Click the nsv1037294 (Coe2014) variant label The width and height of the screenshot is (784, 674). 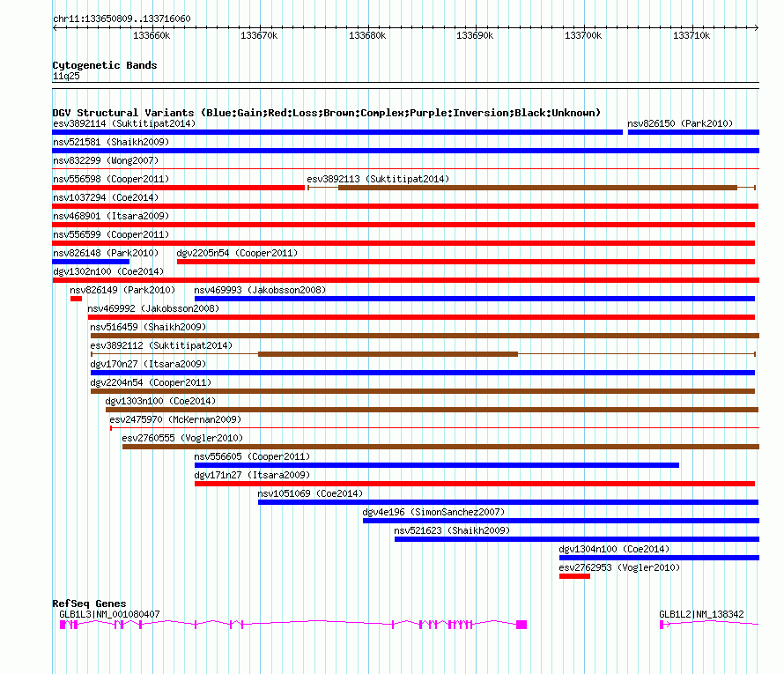point(106,197)
